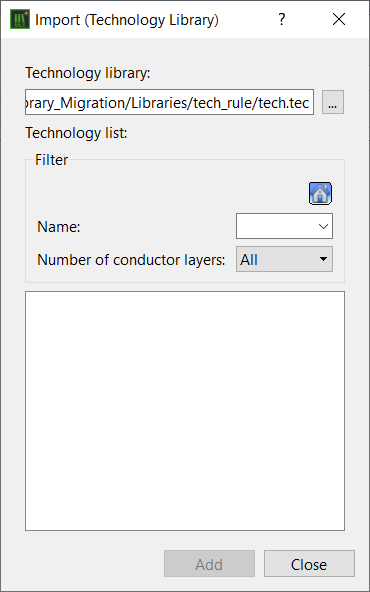Reset filters with the blue house icon

(321, 194)
